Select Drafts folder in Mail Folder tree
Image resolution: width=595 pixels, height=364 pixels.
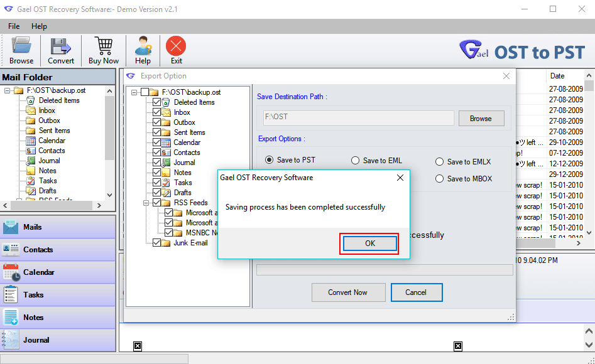click(x=47, y=191)
